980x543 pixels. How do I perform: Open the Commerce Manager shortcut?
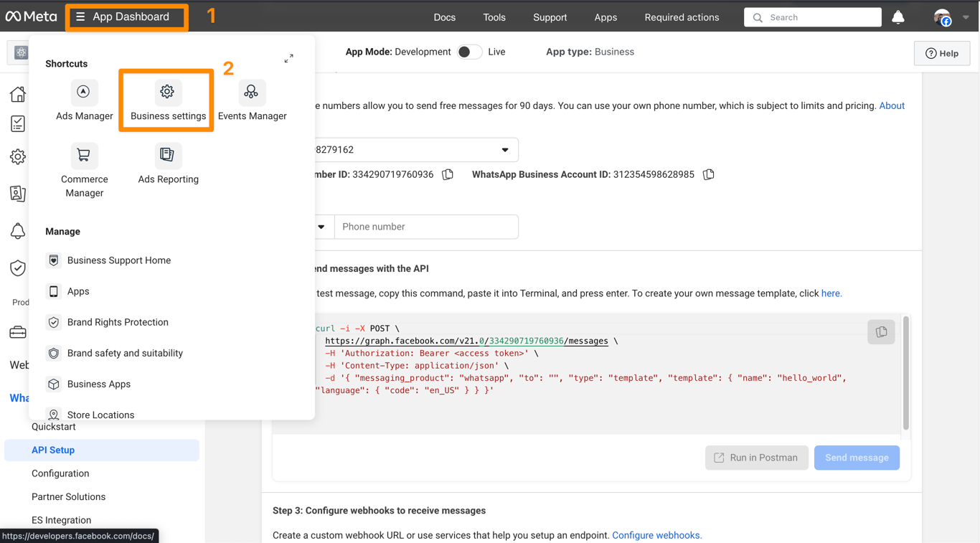(x=84, y=171)
